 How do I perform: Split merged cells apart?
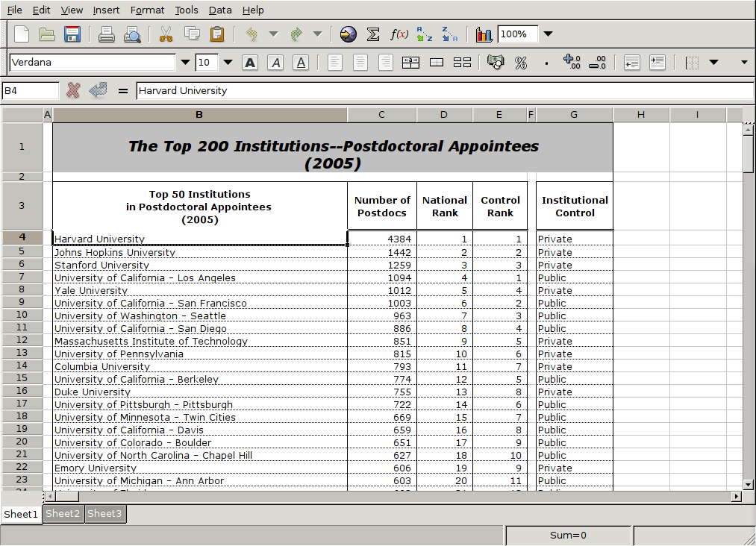[462, 62]
